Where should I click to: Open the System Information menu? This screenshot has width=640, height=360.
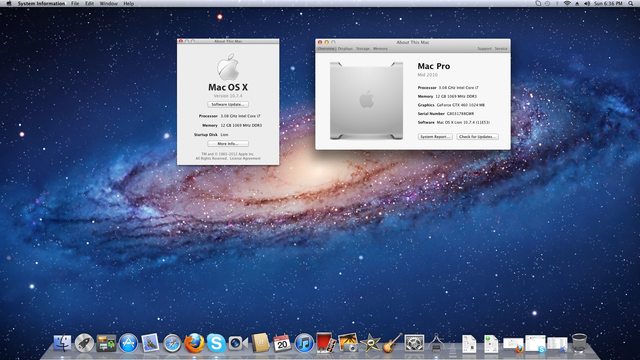[x=41, y=3]
